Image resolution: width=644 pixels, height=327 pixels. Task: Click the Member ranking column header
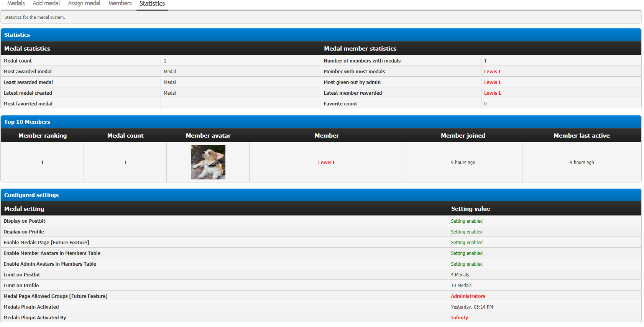click(x=43, y=136)
